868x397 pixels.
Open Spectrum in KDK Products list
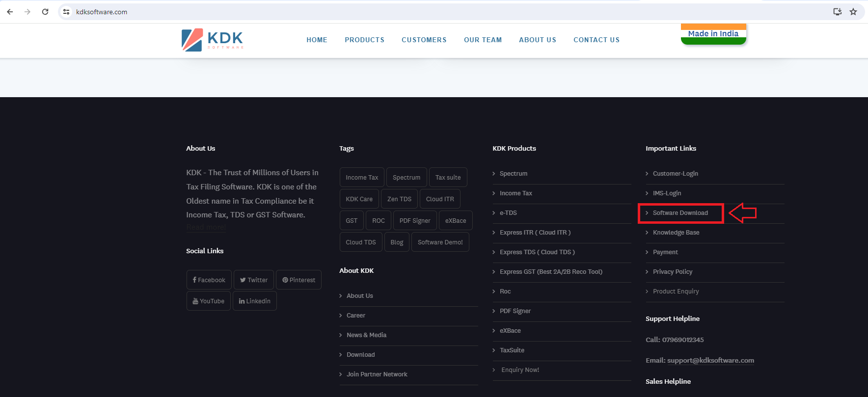[514, 173]
